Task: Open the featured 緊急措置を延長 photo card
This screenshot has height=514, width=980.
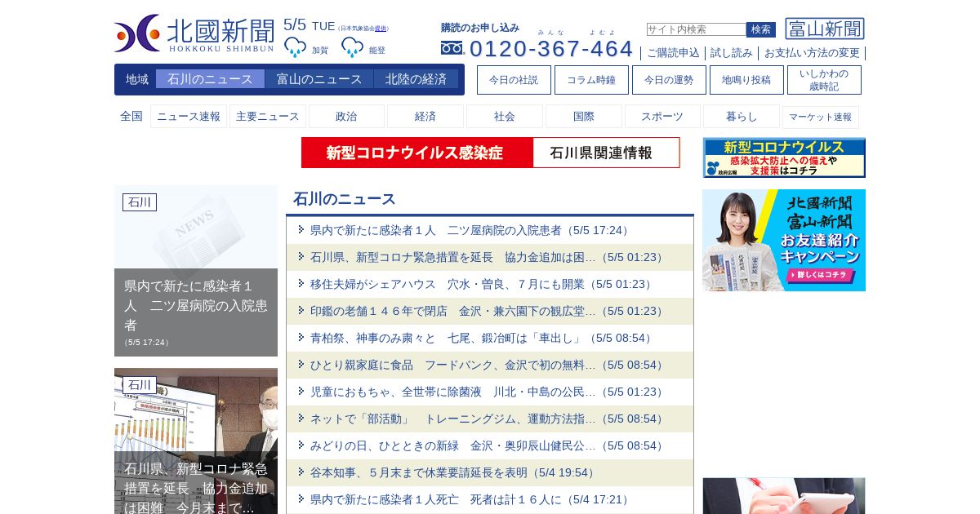Action: click(x=196, y=441)
